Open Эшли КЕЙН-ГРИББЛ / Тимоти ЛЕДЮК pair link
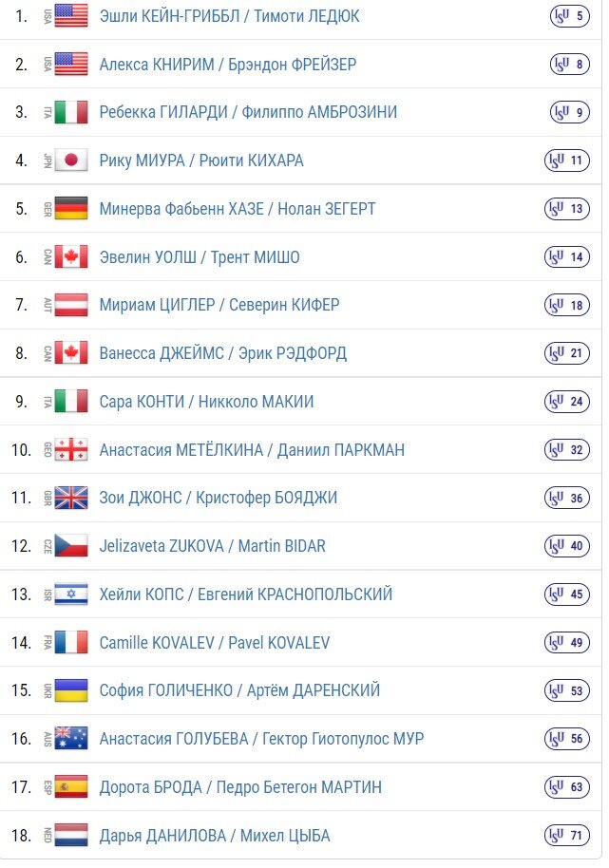 pos(229,16)
